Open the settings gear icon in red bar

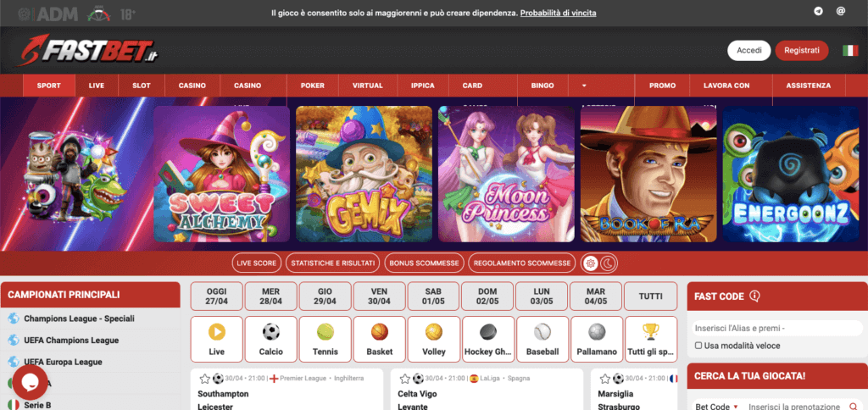point(591,263)
